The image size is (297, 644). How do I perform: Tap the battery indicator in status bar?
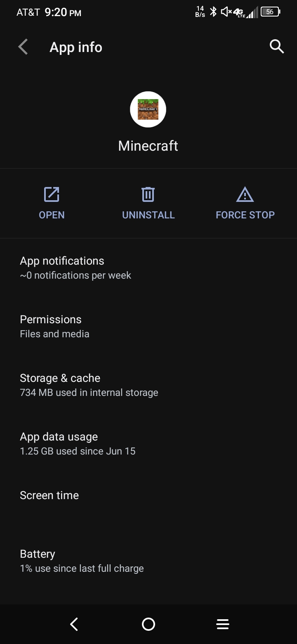tap(270, 12)
